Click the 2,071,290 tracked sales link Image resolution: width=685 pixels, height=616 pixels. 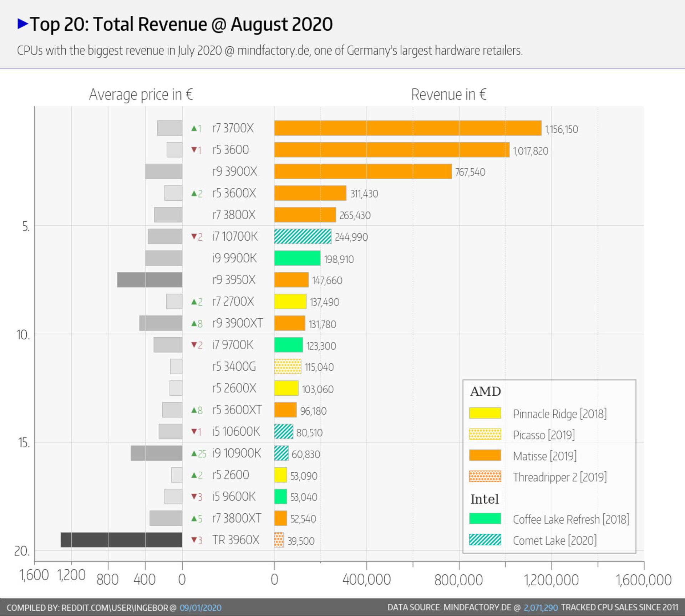pyautogui.click(x=541, y=607)
